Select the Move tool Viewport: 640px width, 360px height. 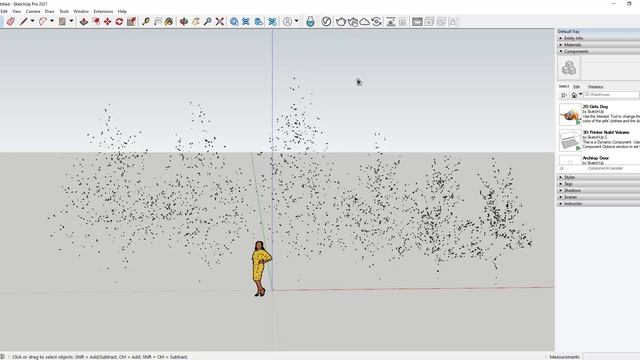(x=107, y=22)
